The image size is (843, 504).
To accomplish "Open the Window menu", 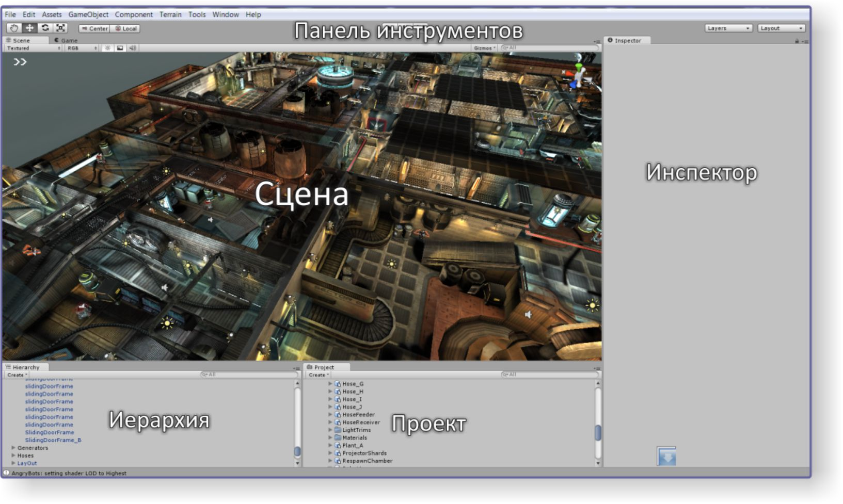I will coord(226,14).
